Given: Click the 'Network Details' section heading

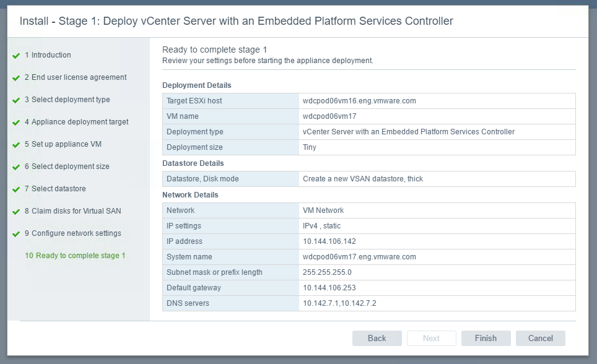Looking at the screenshot, I should click(x=190, y=195).
